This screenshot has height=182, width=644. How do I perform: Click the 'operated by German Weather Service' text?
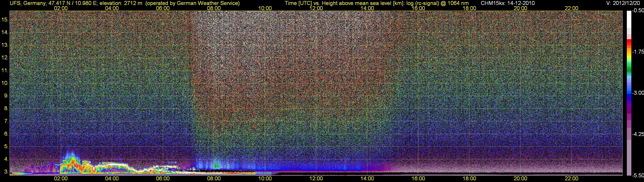pos(193,3)
